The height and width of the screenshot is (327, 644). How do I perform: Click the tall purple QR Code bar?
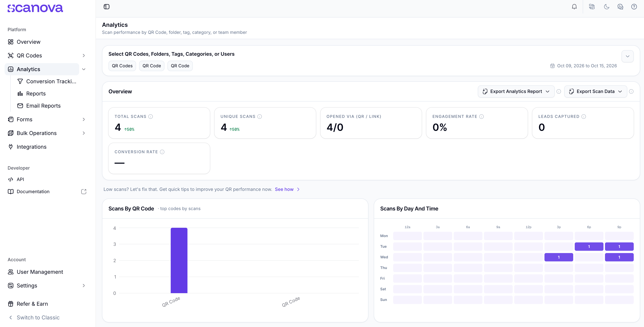coord(179,260)
